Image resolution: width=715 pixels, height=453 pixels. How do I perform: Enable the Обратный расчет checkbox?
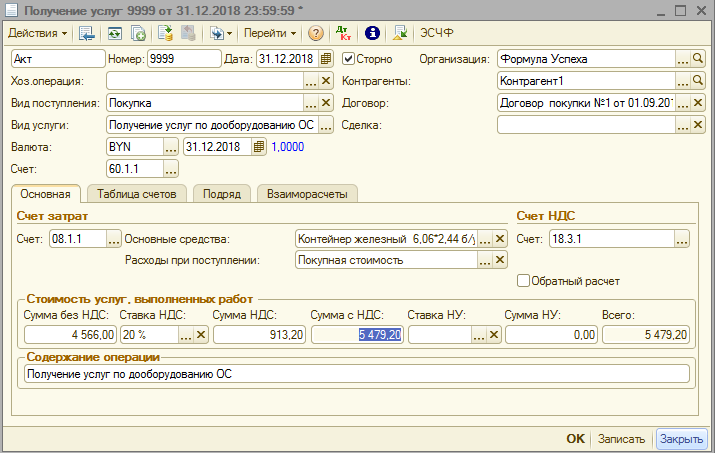523,281
